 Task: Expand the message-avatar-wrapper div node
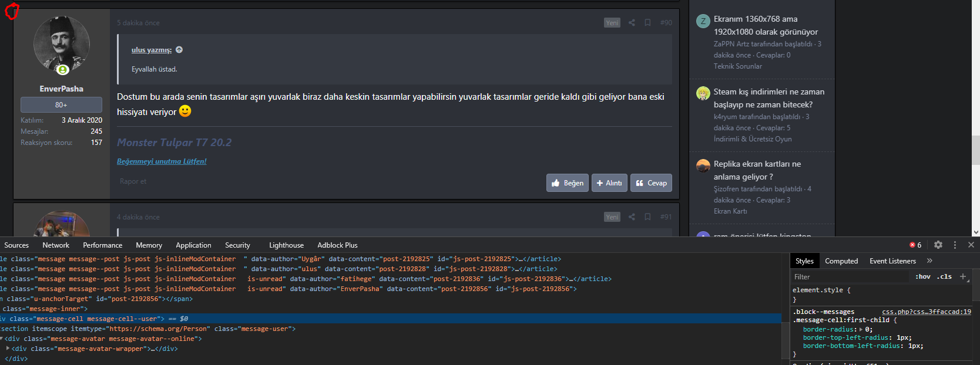[x=8, y=349]
